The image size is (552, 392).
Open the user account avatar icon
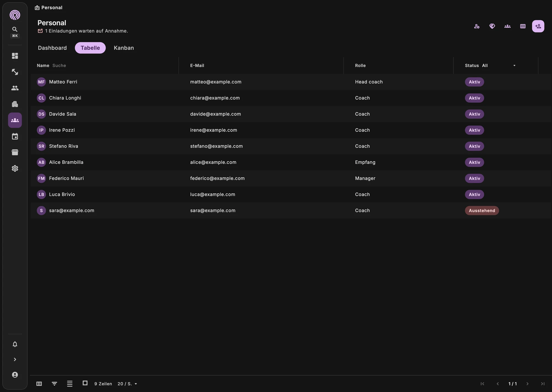15,375
